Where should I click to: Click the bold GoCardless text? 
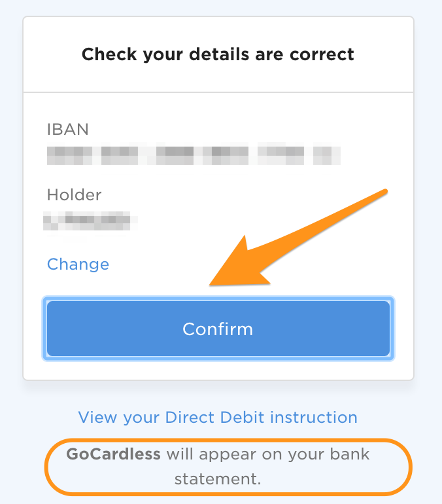tap(114, 454)
